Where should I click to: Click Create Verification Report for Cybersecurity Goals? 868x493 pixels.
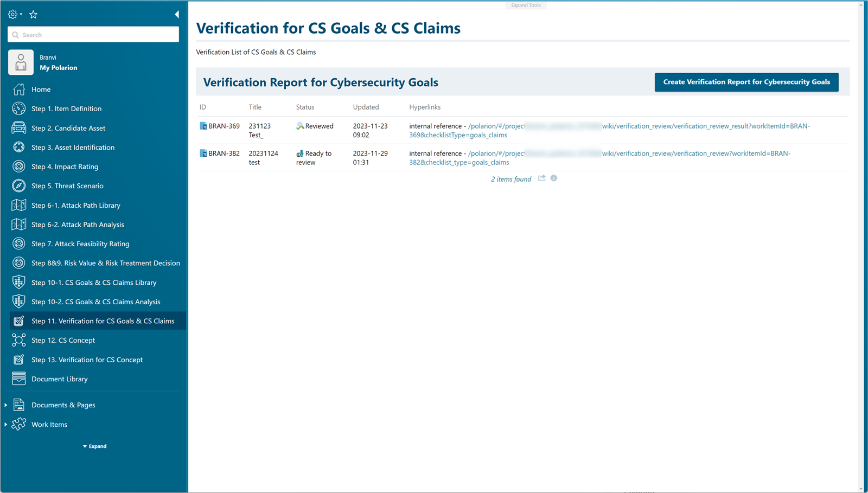click(x=746, y=82)
